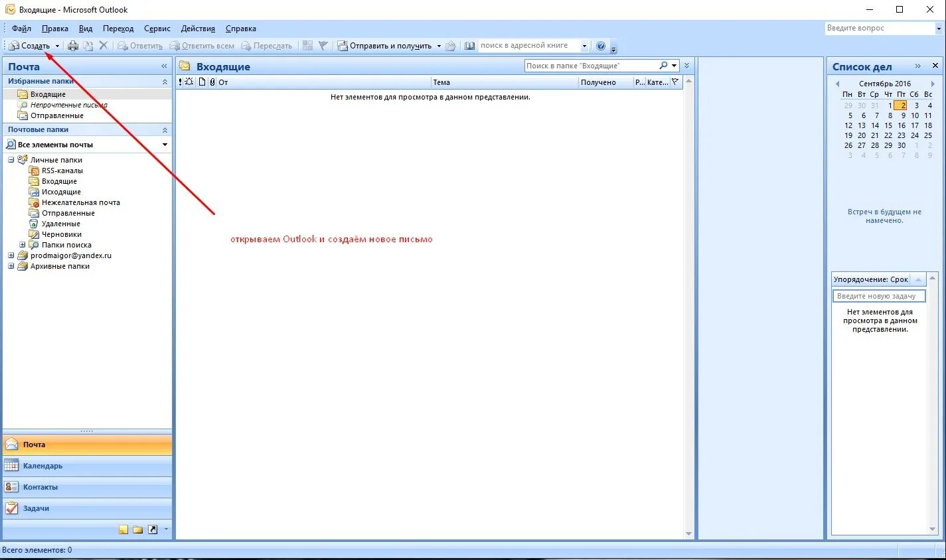Open the Создать dropdown arrow
The height and width of the screenshot is (560, 946).
click(57, 46)
